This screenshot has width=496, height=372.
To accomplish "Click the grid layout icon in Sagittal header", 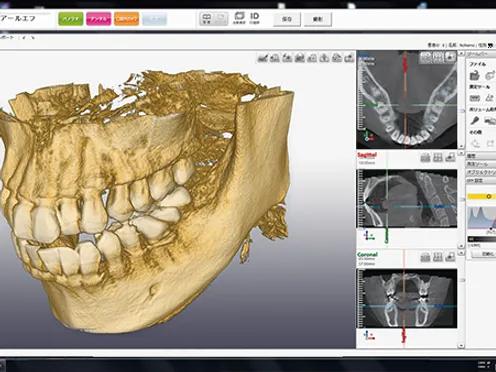I will pyautogui.click(x=438, y=157).
